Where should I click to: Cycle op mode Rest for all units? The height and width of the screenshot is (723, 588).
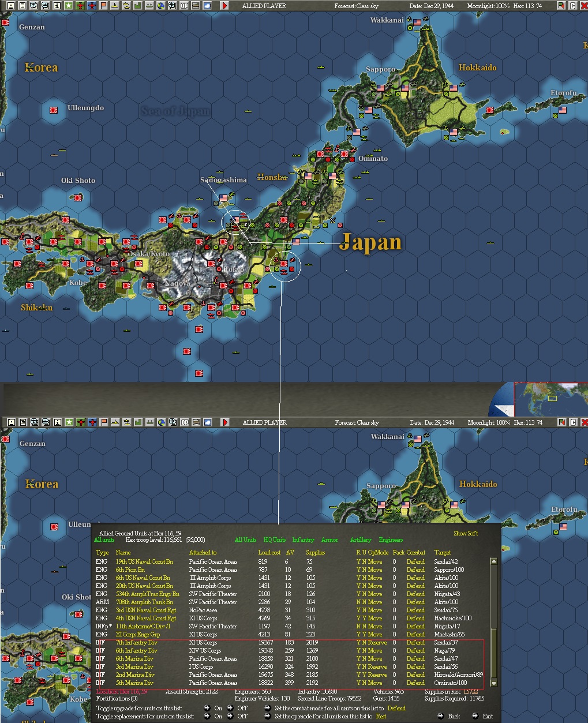pyautogui.click(x=381, y=716)
